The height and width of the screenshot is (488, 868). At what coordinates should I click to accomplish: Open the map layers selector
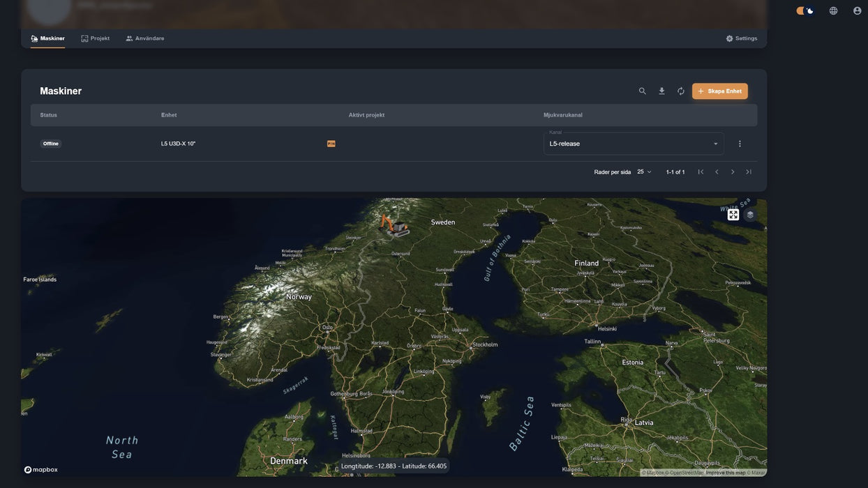coord(750,215)
